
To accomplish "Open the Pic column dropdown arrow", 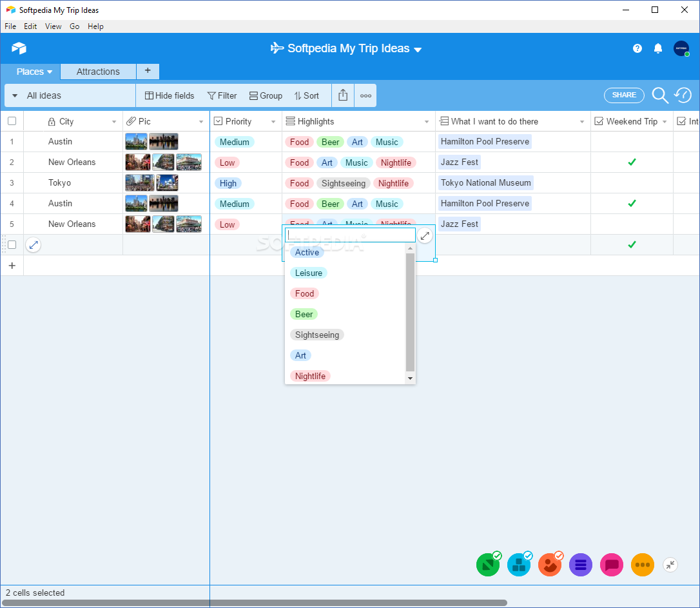I will (201, 122).
